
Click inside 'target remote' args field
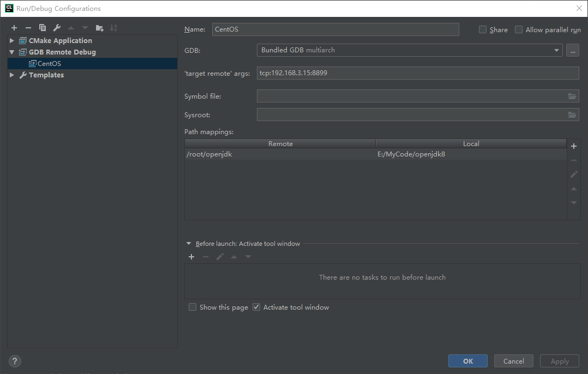pos(418,73)
